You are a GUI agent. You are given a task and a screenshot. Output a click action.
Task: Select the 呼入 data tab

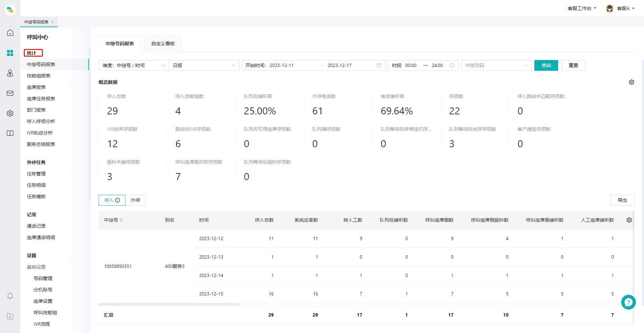coord(112,200)
